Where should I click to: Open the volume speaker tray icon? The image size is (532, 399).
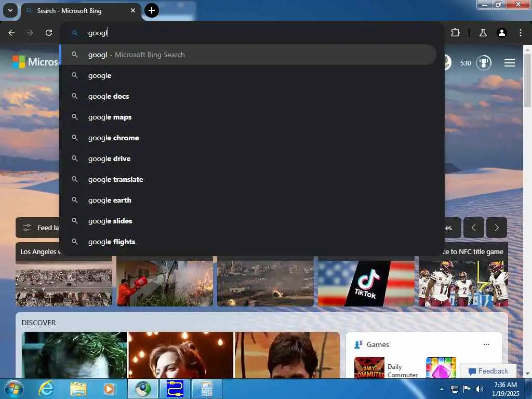(x=479, y=389)
